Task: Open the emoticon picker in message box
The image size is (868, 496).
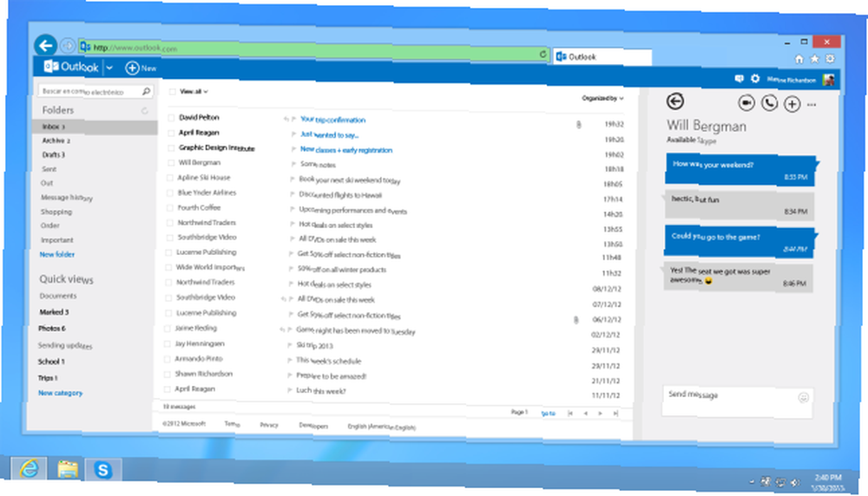Action: click(803, 397)
